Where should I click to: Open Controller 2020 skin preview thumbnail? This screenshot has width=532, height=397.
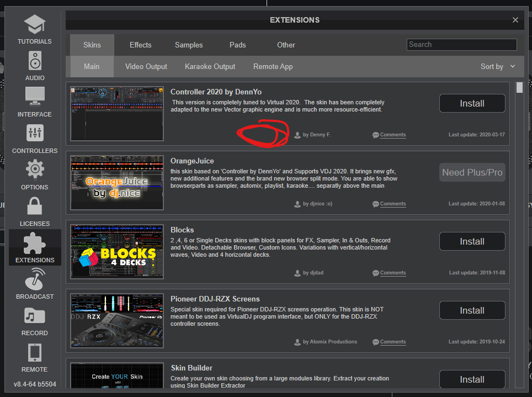(116, 113)
